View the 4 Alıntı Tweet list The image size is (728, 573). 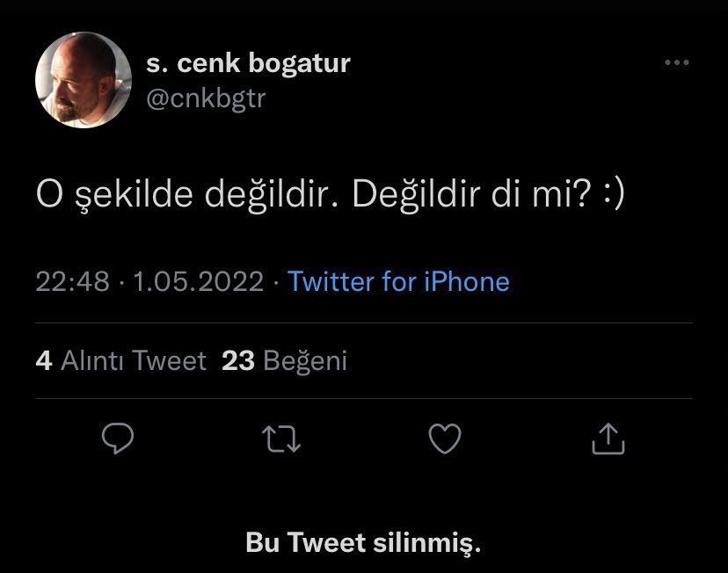click(120, 360)
